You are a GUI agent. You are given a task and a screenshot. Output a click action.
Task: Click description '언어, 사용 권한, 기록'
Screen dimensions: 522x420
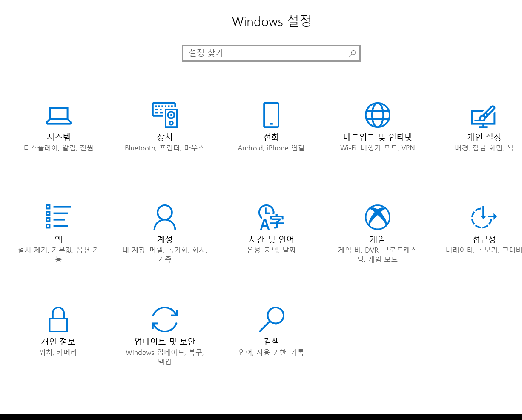pyautogui.click(x=271, y=352)
